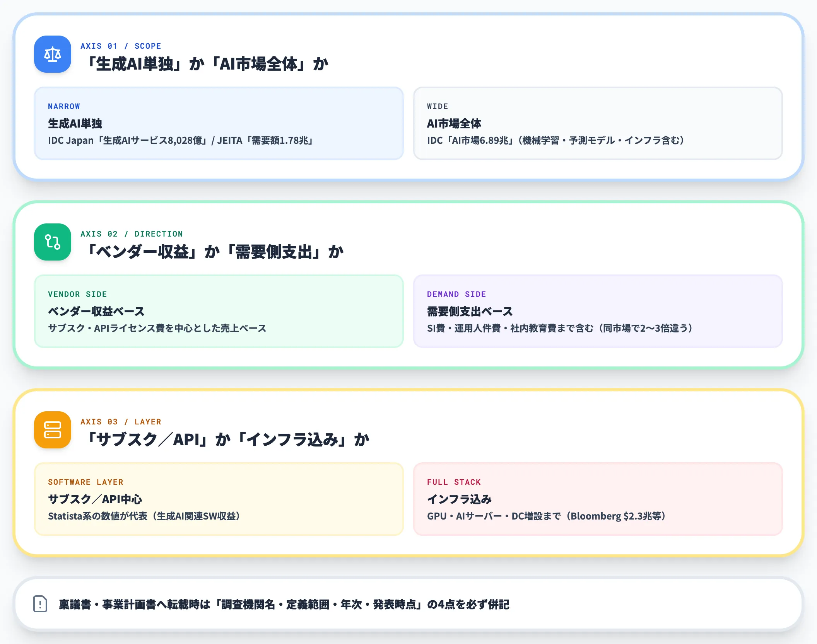The image size is (817, 644).
Task: Click the VENDOR SIDE tag label
Action: [77, 294]
